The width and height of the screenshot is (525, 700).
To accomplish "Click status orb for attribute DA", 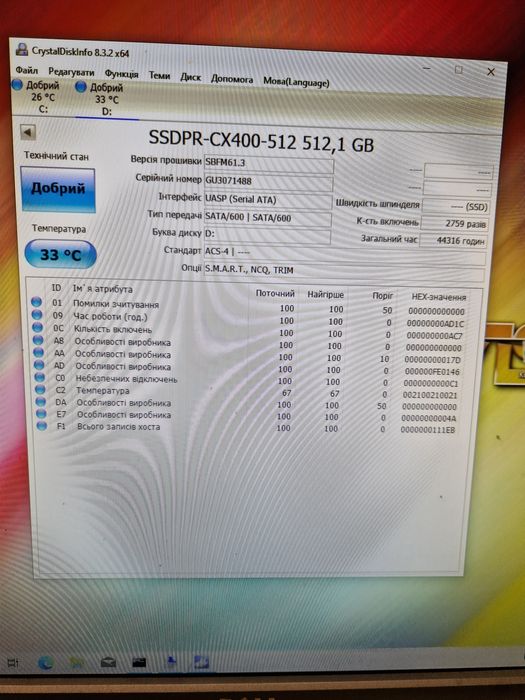I will pos(41,401).
